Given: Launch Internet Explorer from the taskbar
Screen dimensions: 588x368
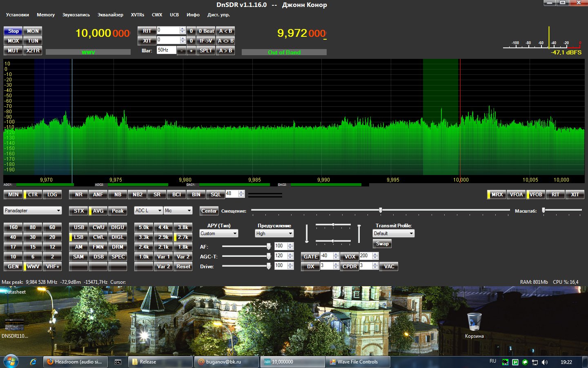Looking at the screenshot, I should pyautogui.click(x=33, y=362).
